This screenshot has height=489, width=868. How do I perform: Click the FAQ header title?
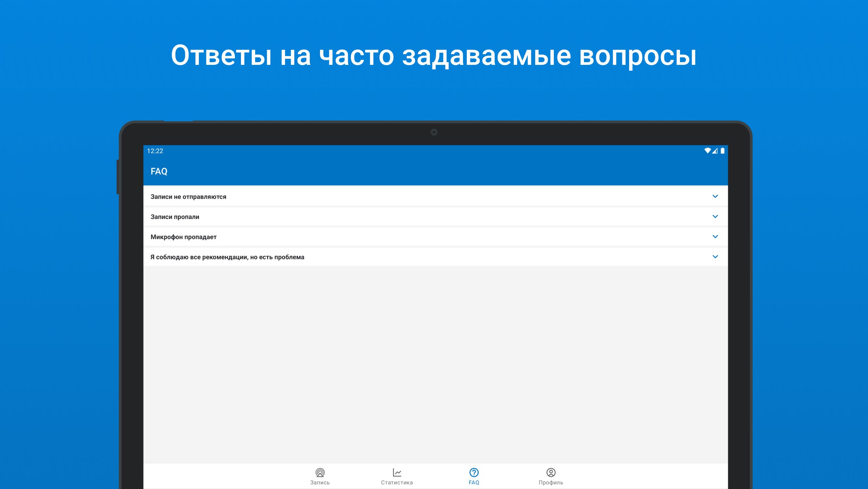click(x=159, y=171)
